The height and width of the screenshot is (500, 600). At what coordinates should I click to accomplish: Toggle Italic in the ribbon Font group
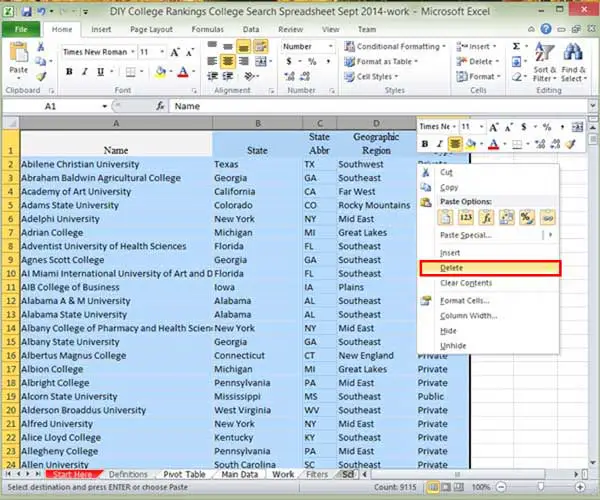coord(85,72)
